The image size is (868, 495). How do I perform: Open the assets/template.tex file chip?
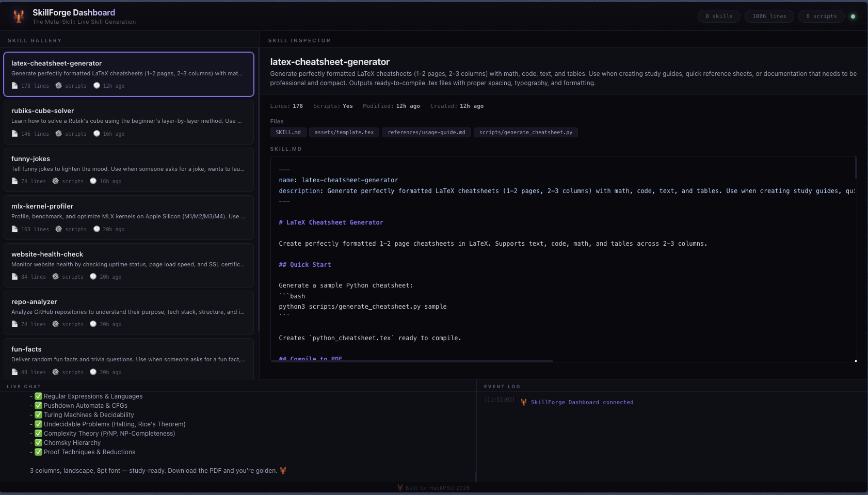click(x=344, y=133)
